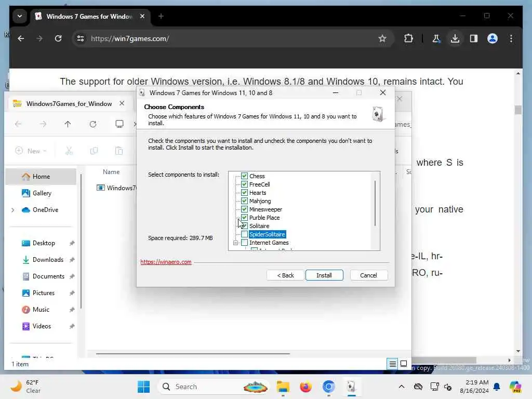Check the Internet Games component checkbox

point(244,242)
